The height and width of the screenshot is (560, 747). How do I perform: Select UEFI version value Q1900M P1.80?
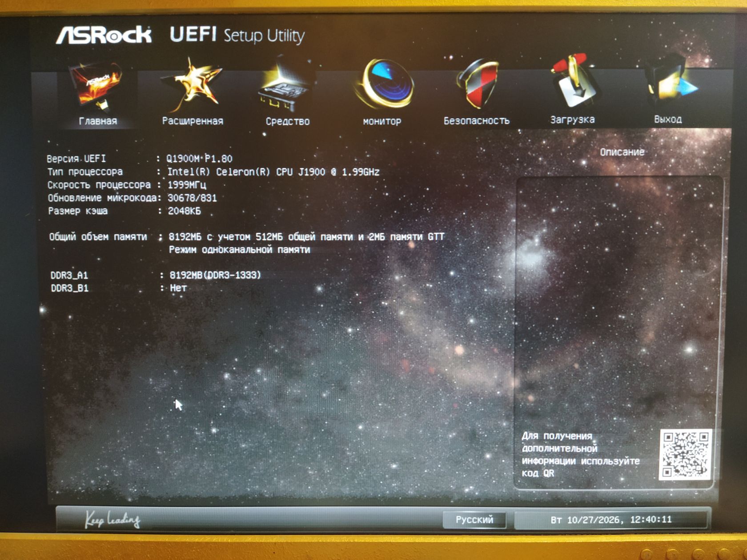(199, 159)
